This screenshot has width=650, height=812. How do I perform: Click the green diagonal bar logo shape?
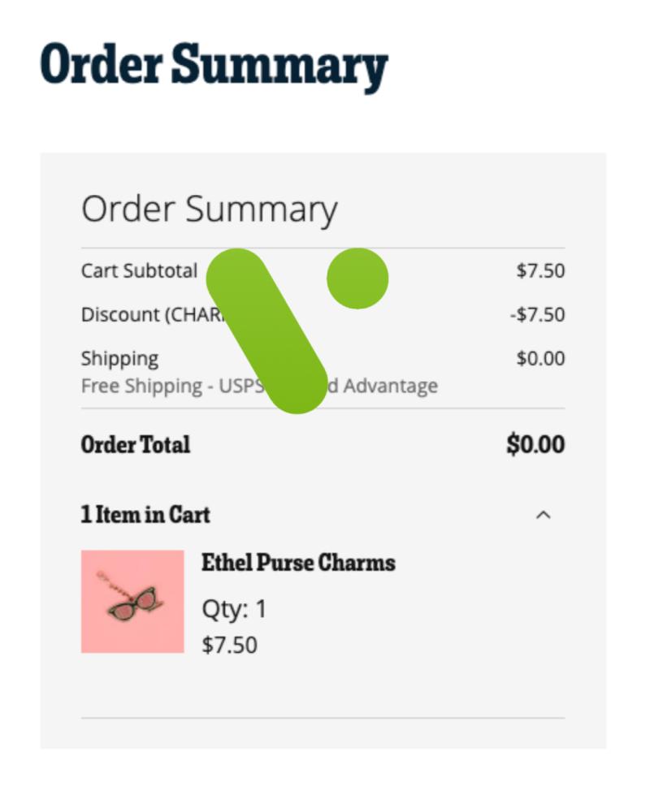267,331
